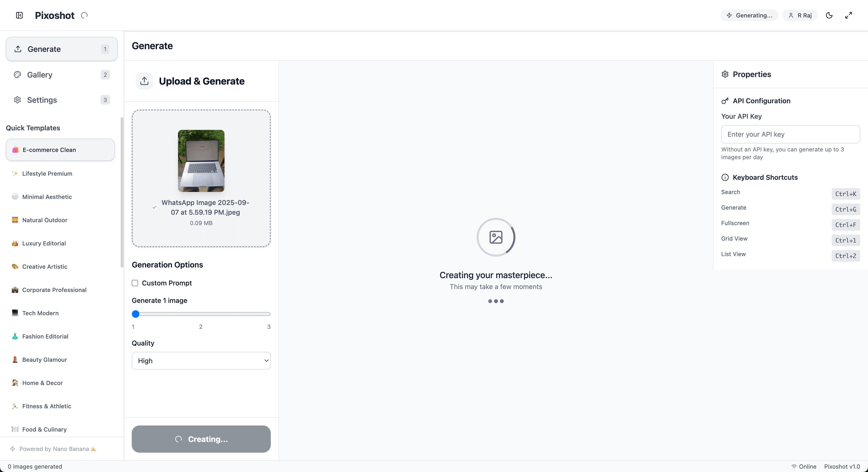The height and width of the screenshot is (472, 868).
Task: Click the sidebar collapse icon next to Pixoshot
Action: pyautogui.click(x=19, y=15)
